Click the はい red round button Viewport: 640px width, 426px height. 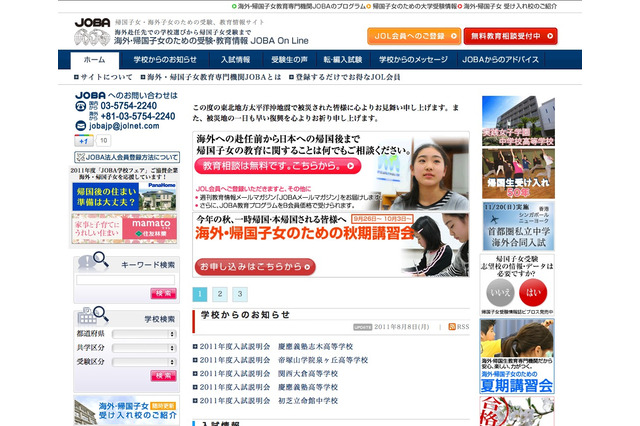[x=533, y=293]
